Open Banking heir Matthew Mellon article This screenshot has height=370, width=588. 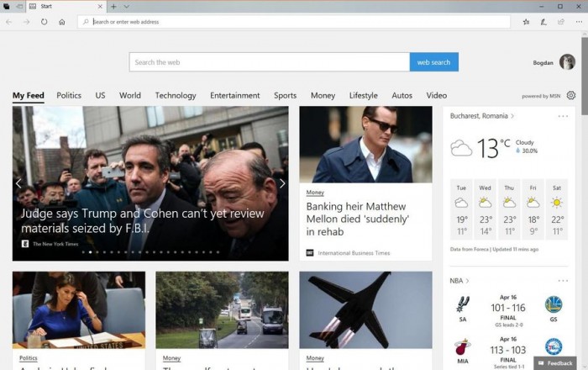[x=358, y=219]
